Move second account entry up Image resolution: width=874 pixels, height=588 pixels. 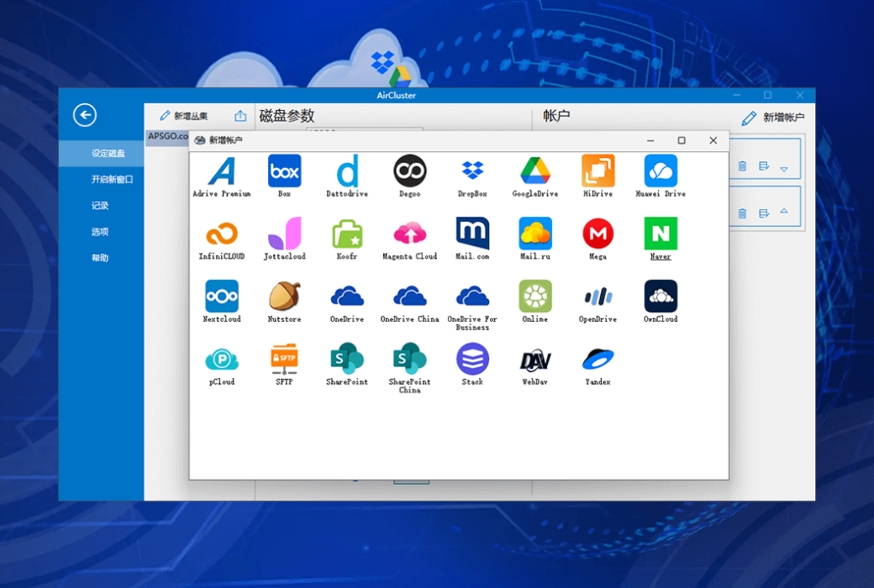tap(784, 212)
